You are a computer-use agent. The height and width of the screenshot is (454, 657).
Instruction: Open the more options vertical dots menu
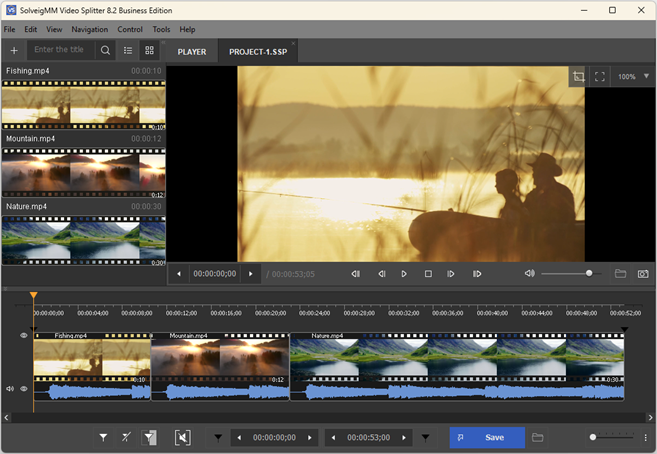(645, 438)
